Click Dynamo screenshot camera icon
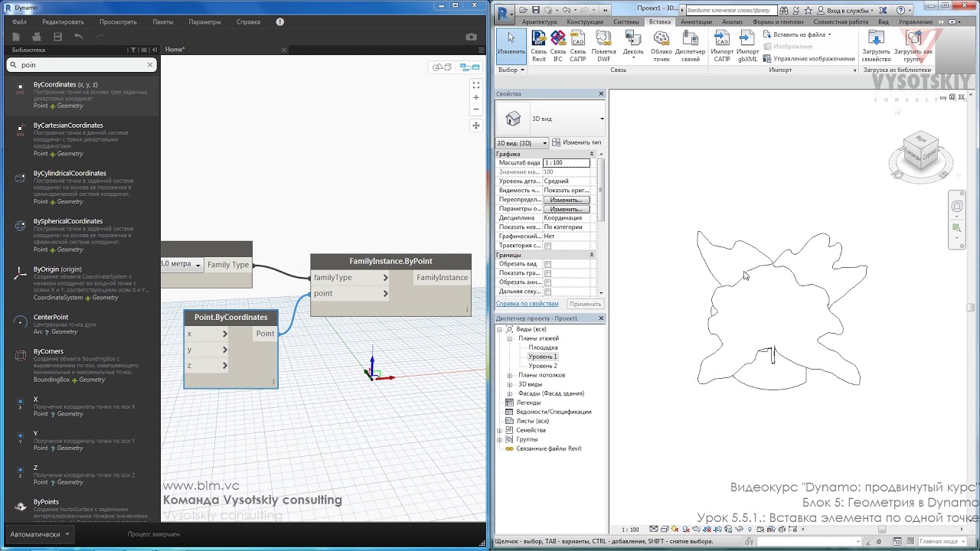The width and height of the screenshot is (980, 551). pyautogui.click(x=471, y=37)
